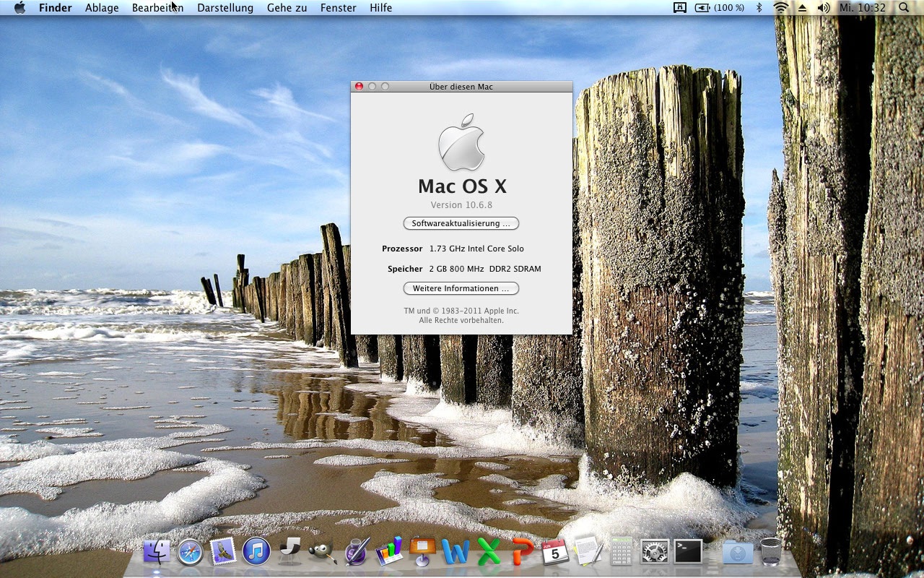Open the Darstellung menu

click(225, 8)
